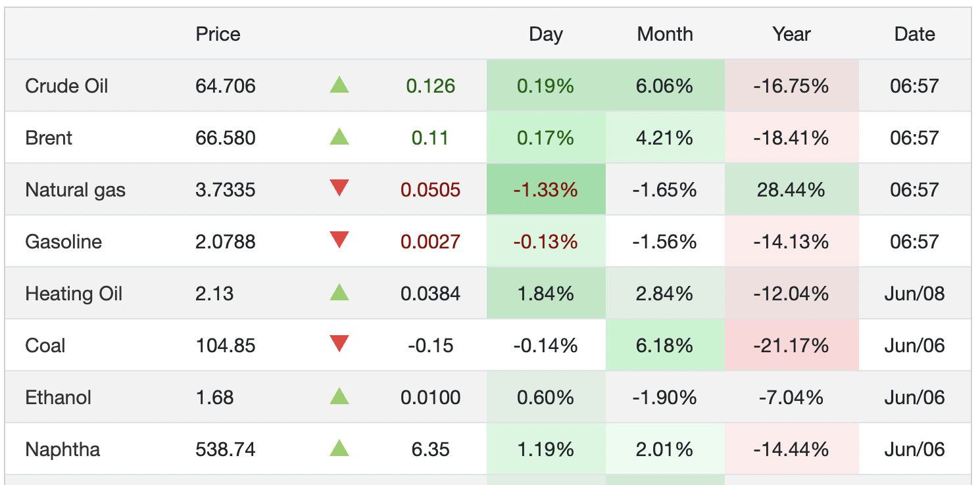Click the -1.33% Day cell for Natural gas
The width and height of the screenshot is (980, 485).
pos(545,190)
